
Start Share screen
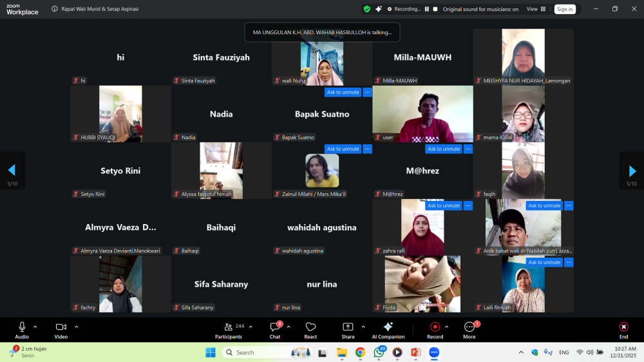coord(348,330)
